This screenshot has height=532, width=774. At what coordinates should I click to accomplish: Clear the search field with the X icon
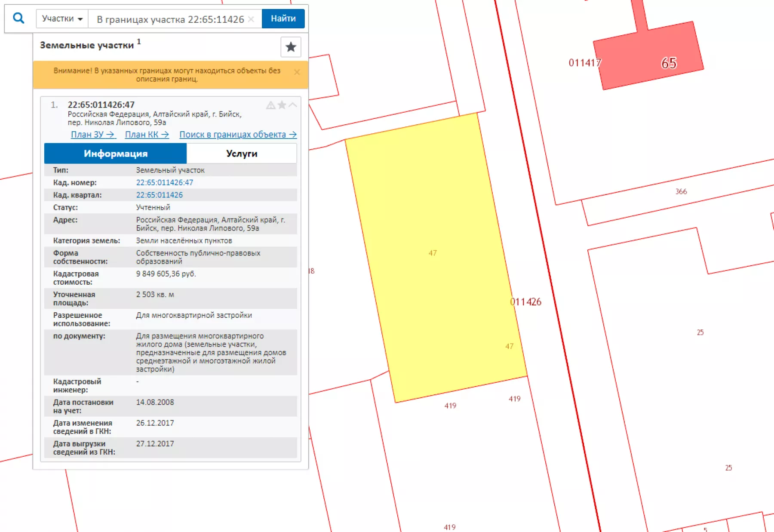(251, 19)
